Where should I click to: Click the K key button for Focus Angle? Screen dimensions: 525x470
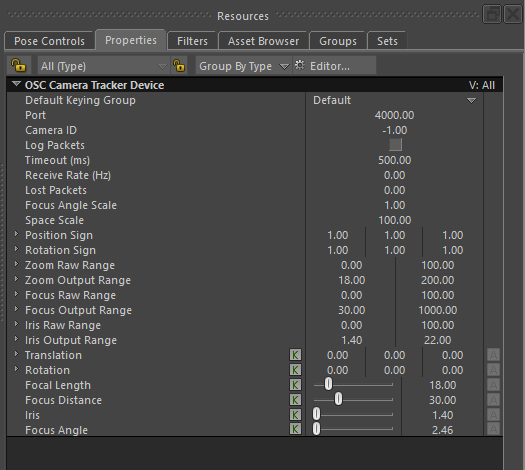pos(295,429)
